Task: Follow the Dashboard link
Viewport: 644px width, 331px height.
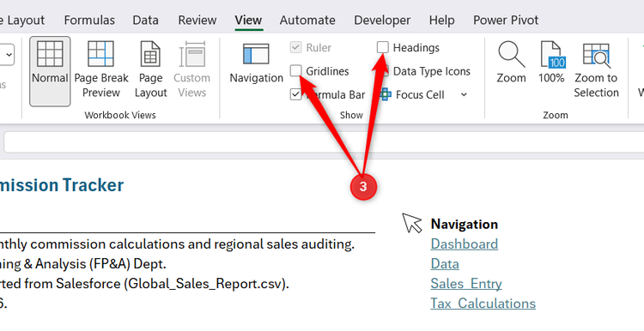Action: coord(464,244)
